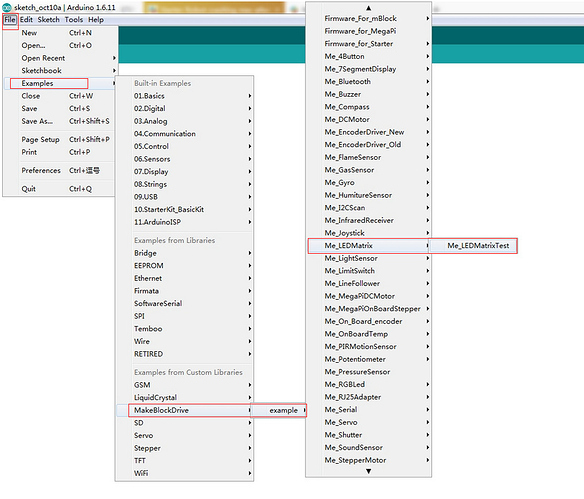Select Me_4Button example folder
Screen dimensions: 584x499
pos(369,57)
